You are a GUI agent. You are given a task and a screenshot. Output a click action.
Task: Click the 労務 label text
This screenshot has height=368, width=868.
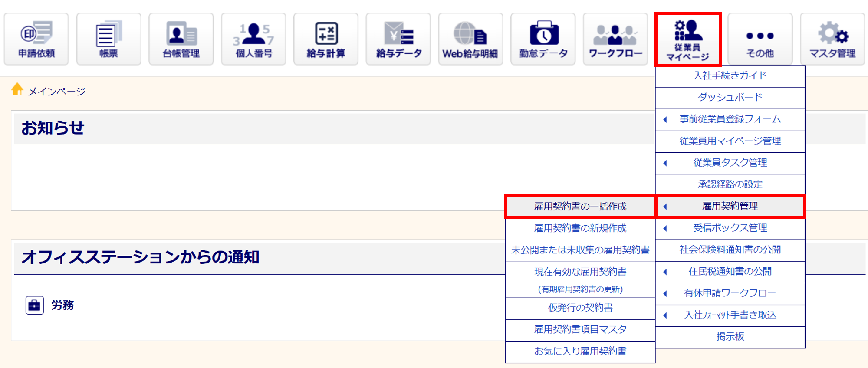coord(62,306)
